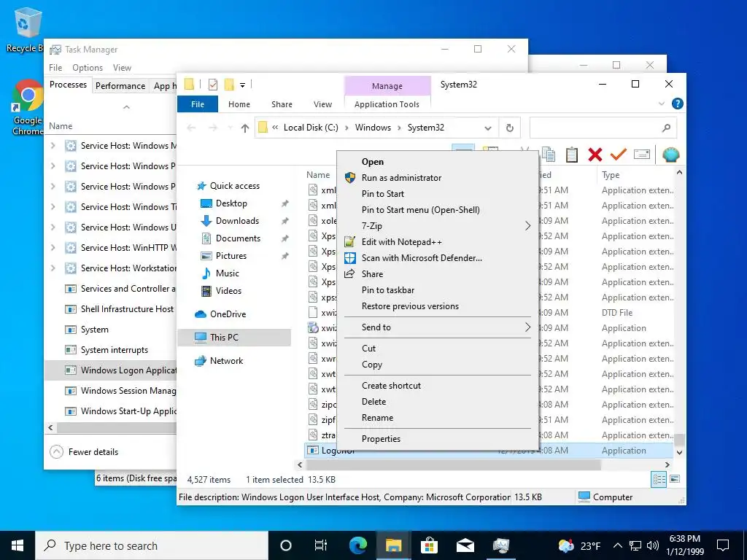Open Google Chrome desktop shortcut
Viewport: 747px width, 560px height.
pos(28,107)
